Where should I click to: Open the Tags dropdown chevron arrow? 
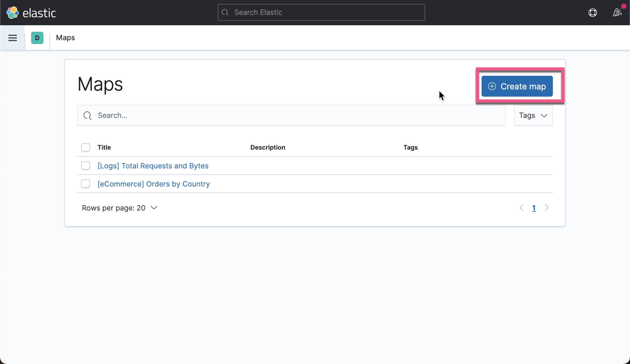(544, 115)
